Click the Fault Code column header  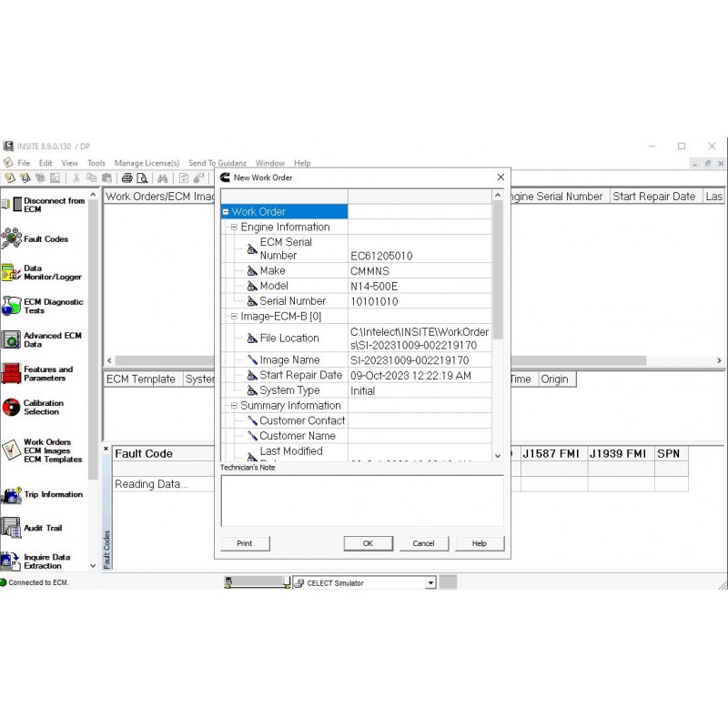(x=163, y=453)
